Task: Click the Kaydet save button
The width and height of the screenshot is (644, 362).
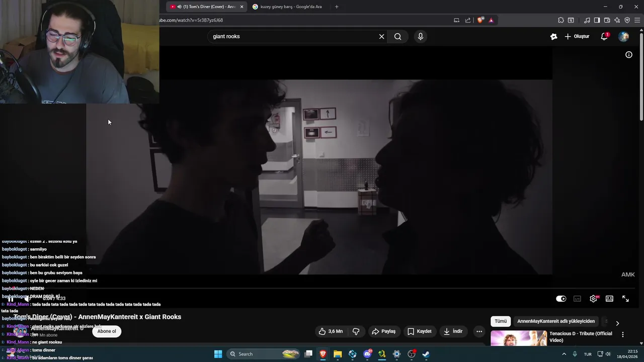Action: (x=419, y=331)
